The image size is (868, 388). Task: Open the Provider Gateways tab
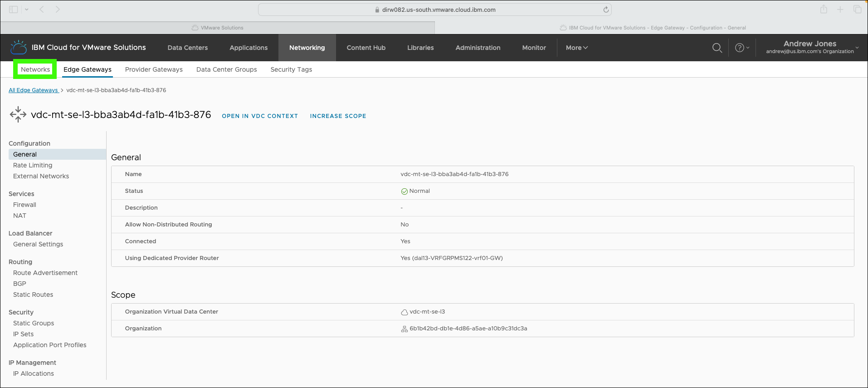coord(154,69)
